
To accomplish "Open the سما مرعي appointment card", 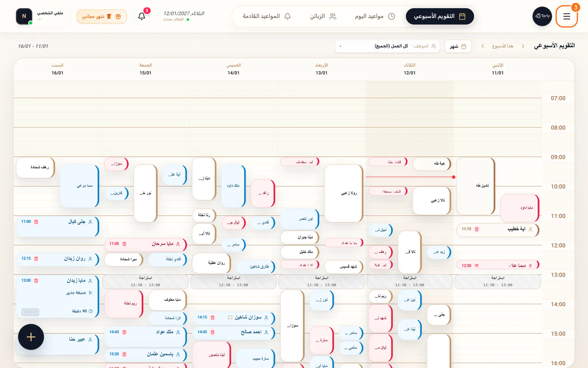I will pos(79,186).
